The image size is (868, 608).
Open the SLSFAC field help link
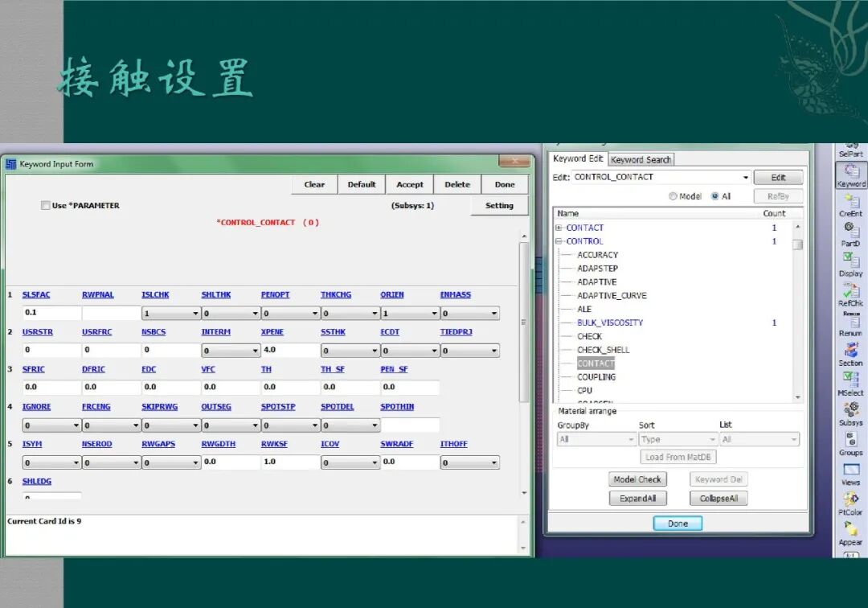click(x=36, y=294)
